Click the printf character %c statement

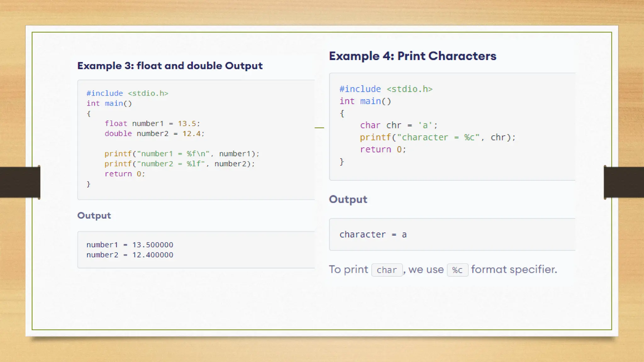pyautogui.click(x=437, y=137)
